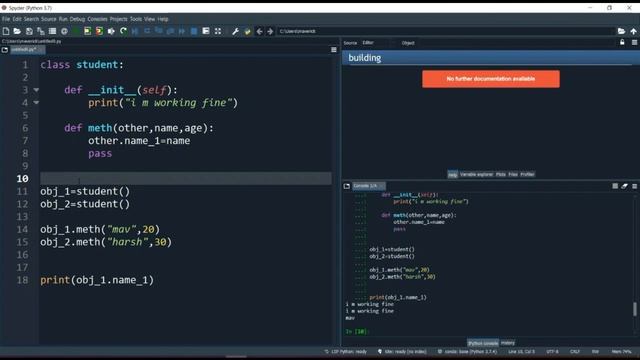Viewport: 640px width, 360px height.
Task: Lock the Help pane with padlock icon
Action: tap(622, 42)
